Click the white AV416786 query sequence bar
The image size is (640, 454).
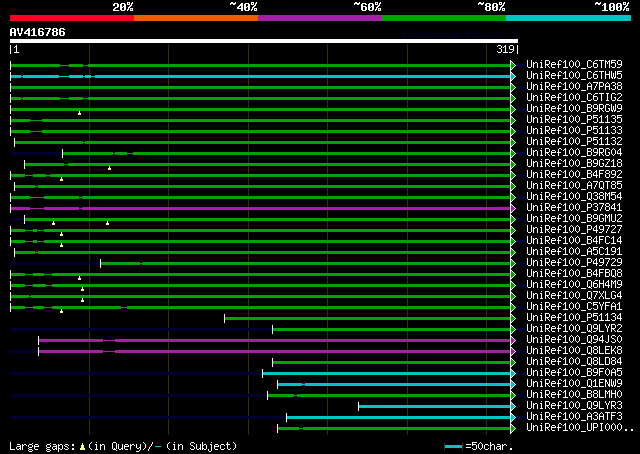264,41
